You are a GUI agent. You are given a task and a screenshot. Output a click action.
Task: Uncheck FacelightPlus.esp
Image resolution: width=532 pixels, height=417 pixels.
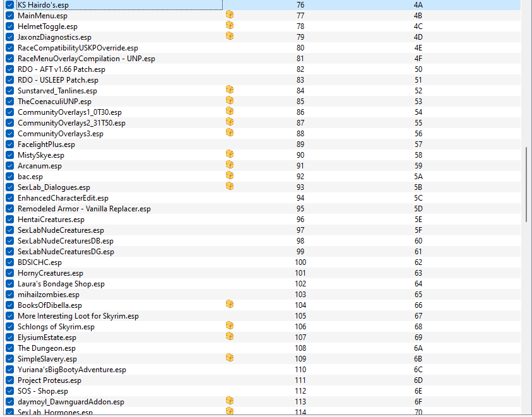(x=10, y=144)
